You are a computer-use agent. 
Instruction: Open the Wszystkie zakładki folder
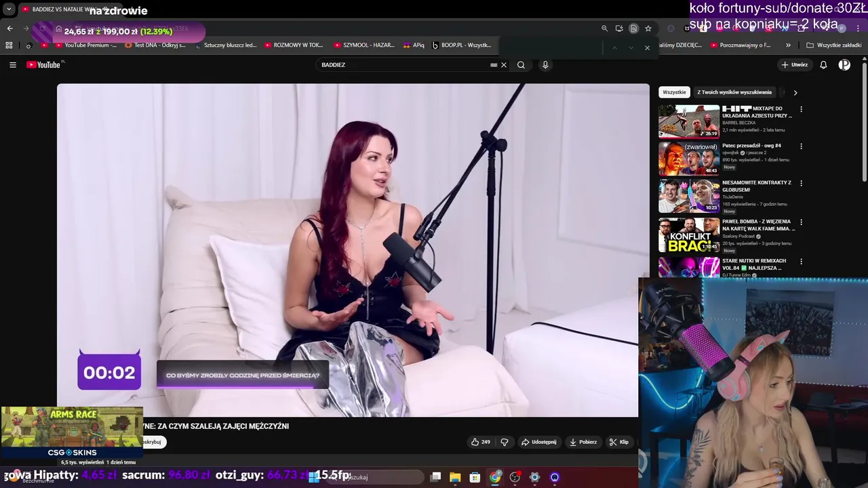(834, 45)
